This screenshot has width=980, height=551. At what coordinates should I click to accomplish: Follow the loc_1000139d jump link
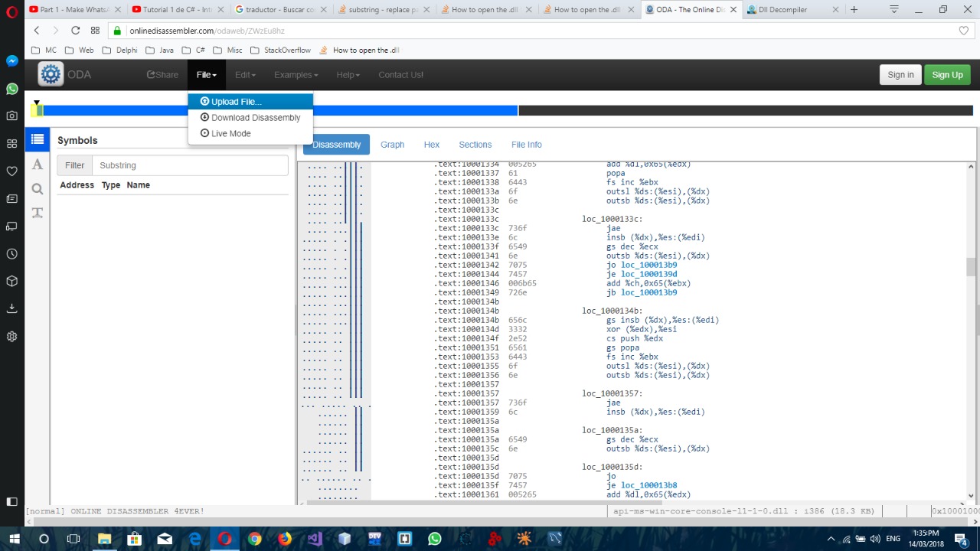648,274
